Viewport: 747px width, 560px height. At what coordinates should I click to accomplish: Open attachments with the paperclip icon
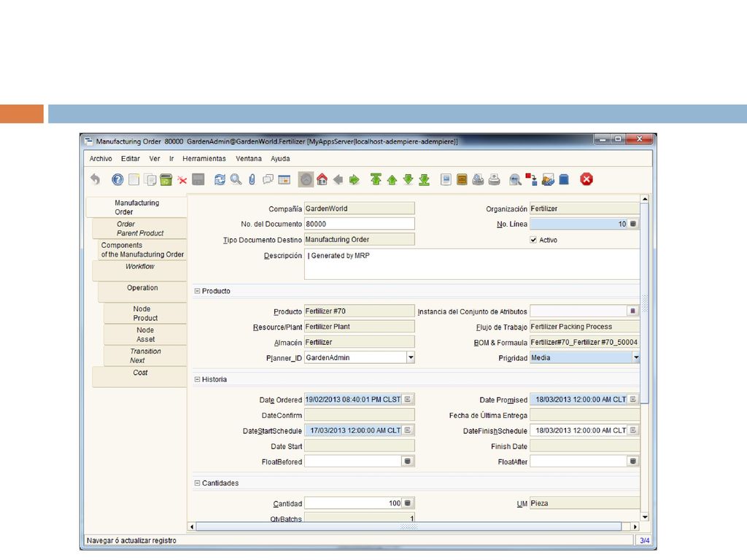tap(252, 179)
